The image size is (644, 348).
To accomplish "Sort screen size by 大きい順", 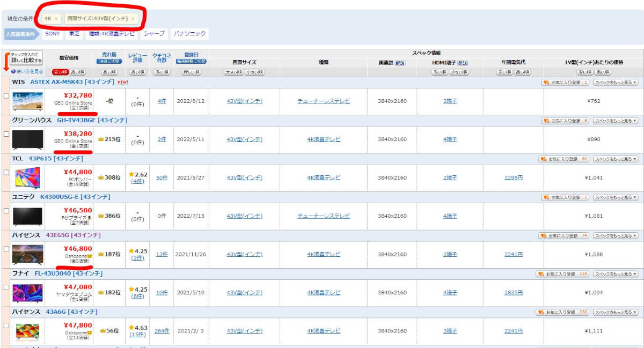I will 233,72.
